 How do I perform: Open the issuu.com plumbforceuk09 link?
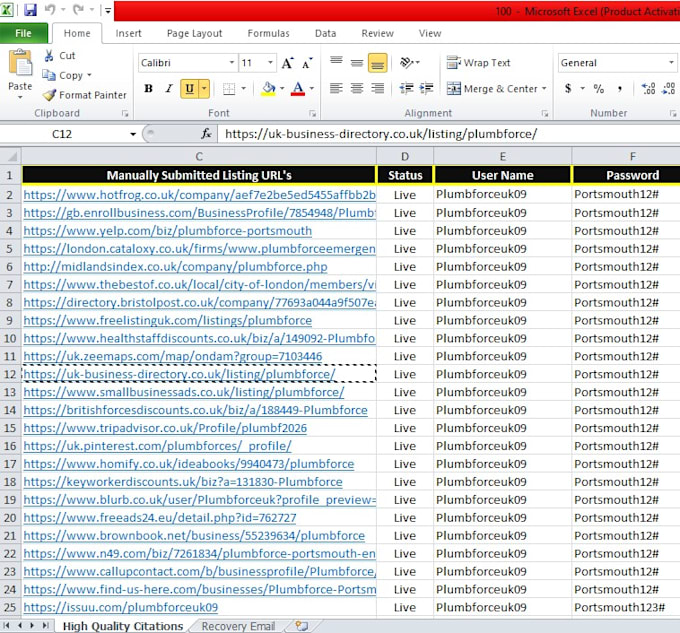[x=121, y=608]
